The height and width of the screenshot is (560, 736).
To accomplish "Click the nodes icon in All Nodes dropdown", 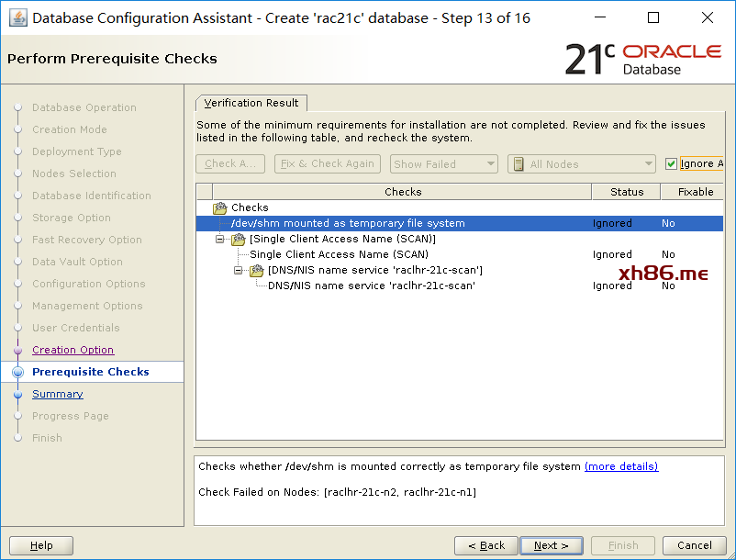I will point(519,164).
